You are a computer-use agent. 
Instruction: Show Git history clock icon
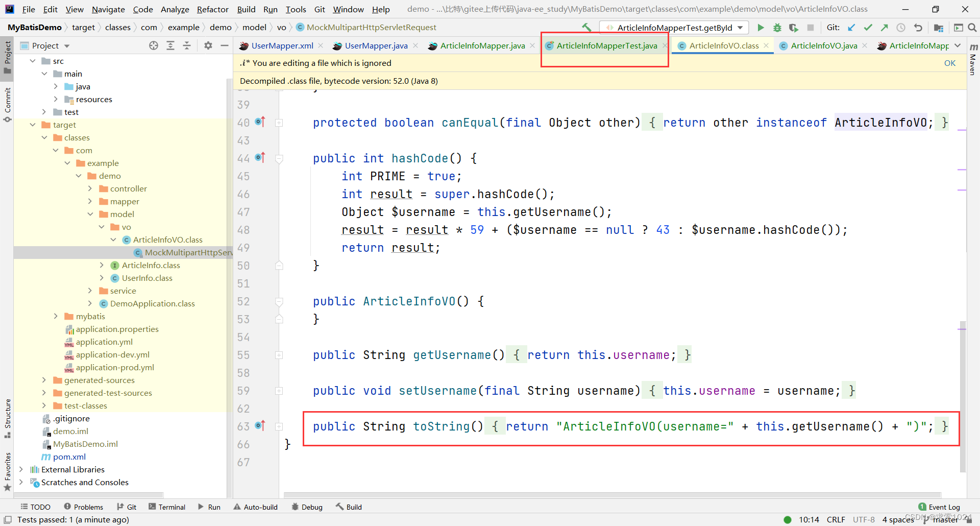[901, 28]
